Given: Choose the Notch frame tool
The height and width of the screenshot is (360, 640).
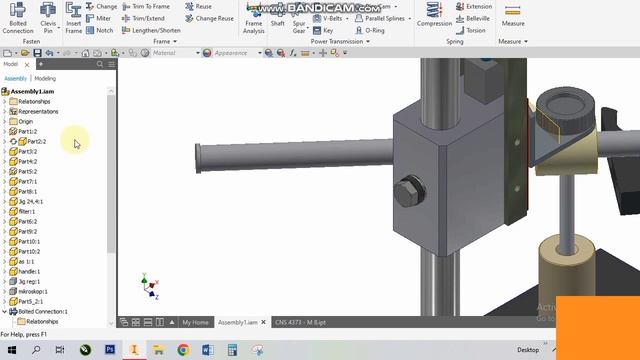Looking at the screenshot, I should point(100,30).
